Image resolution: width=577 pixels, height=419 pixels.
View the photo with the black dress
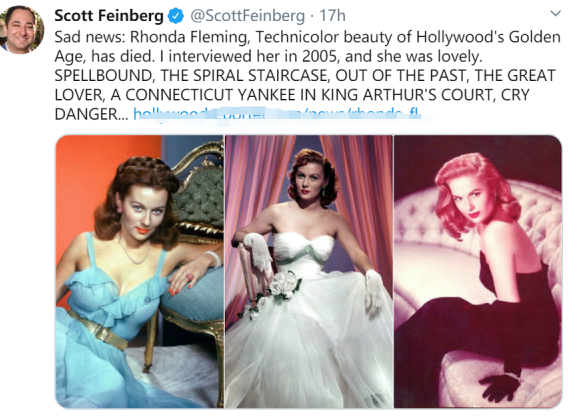(478, 271)
